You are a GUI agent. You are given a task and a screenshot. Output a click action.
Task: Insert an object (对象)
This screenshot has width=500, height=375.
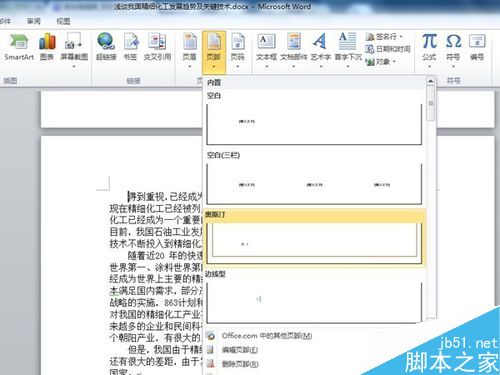tap(380, 62)
